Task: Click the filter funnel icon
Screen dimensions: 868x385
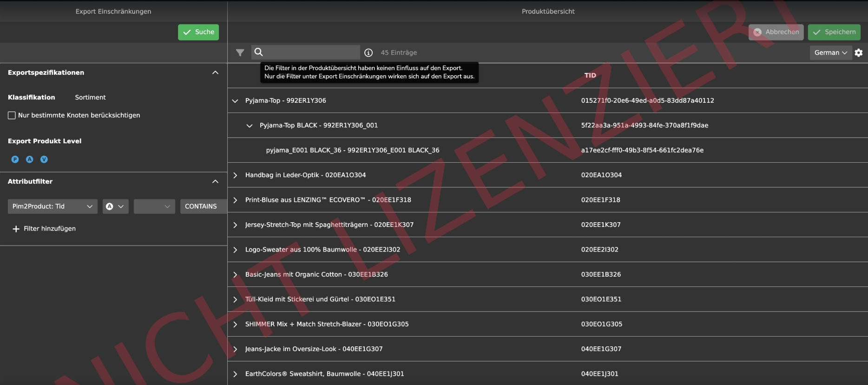Action: point(240,53)
